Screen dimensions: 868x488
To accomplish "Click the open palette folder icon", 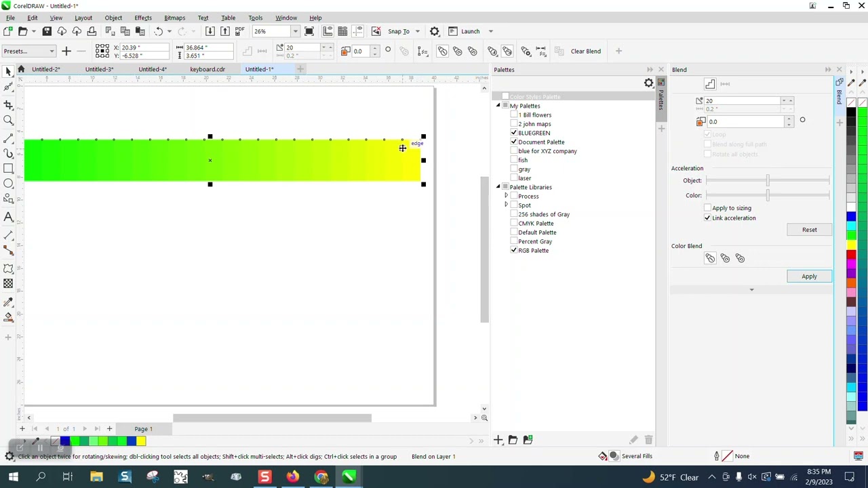I will (x=513, y=440).
